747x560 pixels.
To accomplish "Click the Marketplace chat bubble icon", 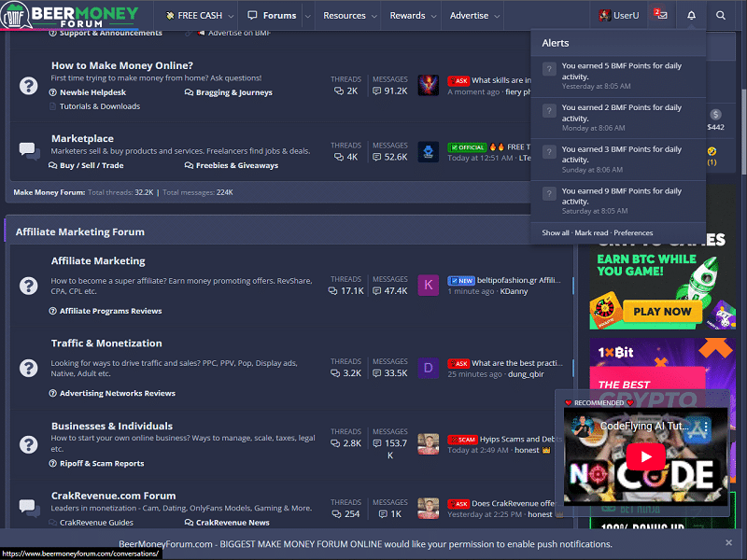I will click(29, 150).
